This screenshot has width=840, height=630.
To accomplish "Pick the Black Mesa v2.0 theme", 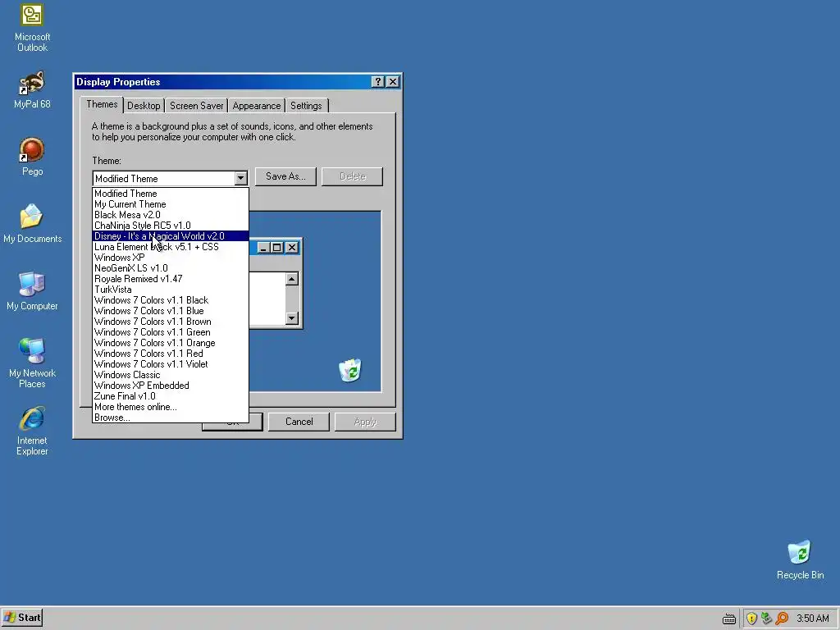I will pos(171,215).
